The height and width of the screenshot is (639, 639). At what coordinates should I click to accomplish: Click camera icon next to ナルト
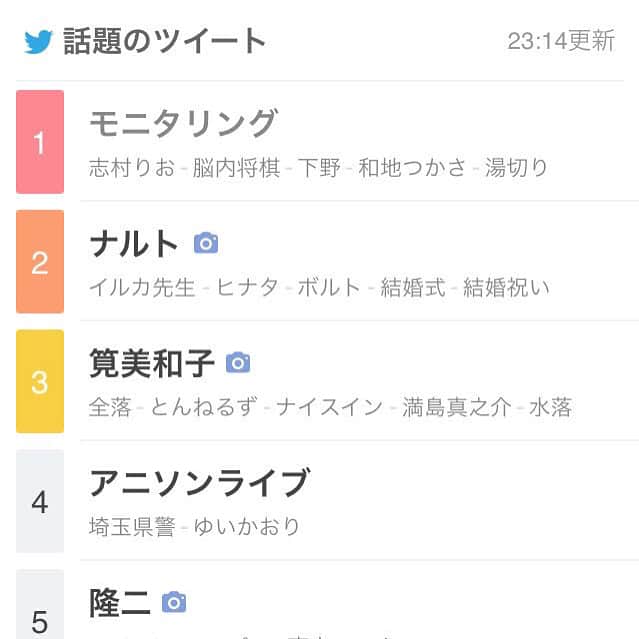coord(206,243)
